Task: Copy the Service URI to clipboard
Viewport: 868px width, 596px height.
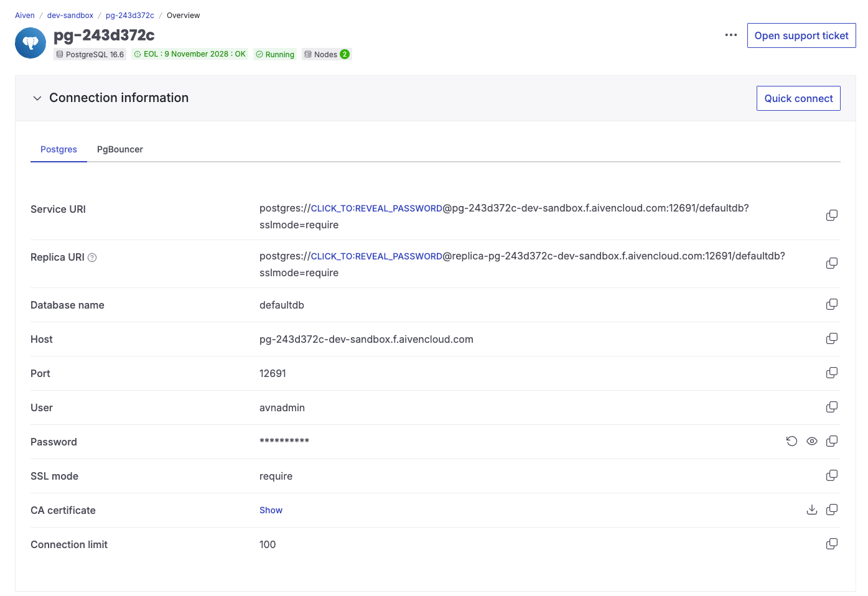Action: (x=832, y=215)
